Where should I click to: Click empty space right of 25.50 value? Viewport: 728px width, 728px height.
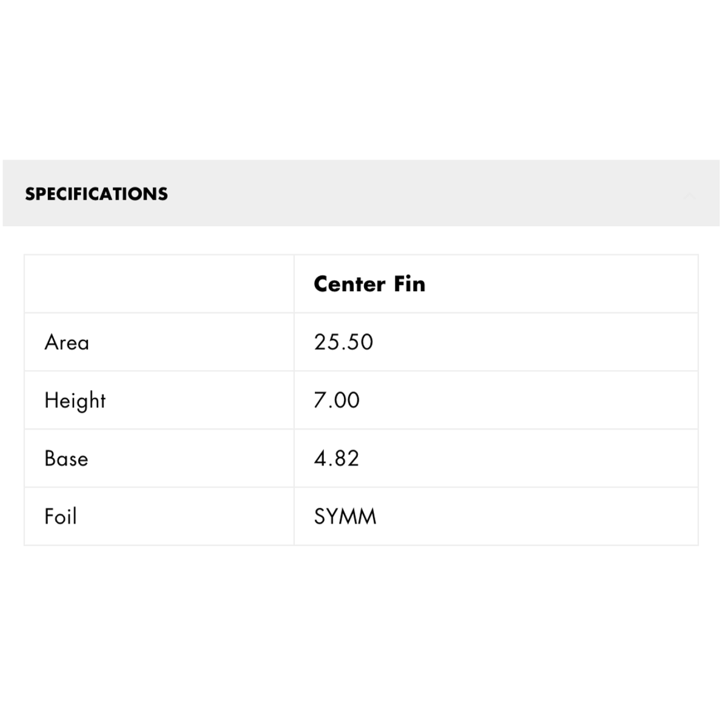(534, 342)
